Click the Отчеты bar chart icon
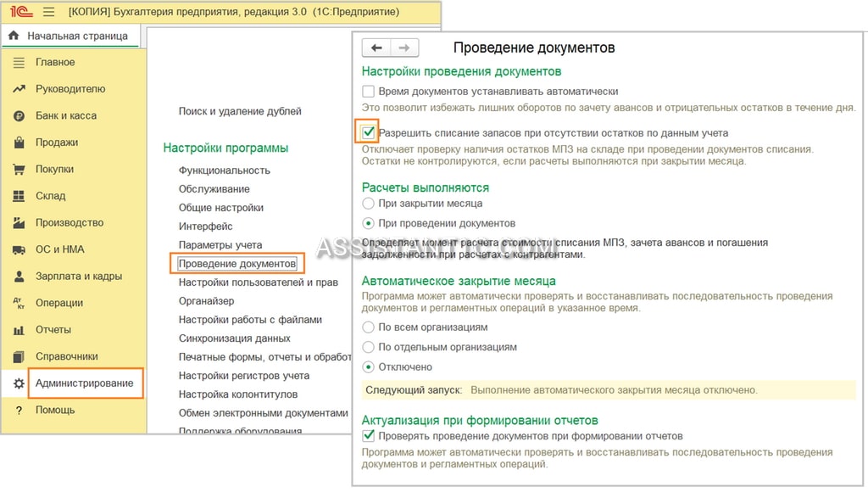The width and height of the screenshot is (868, 492). [19, 330]
